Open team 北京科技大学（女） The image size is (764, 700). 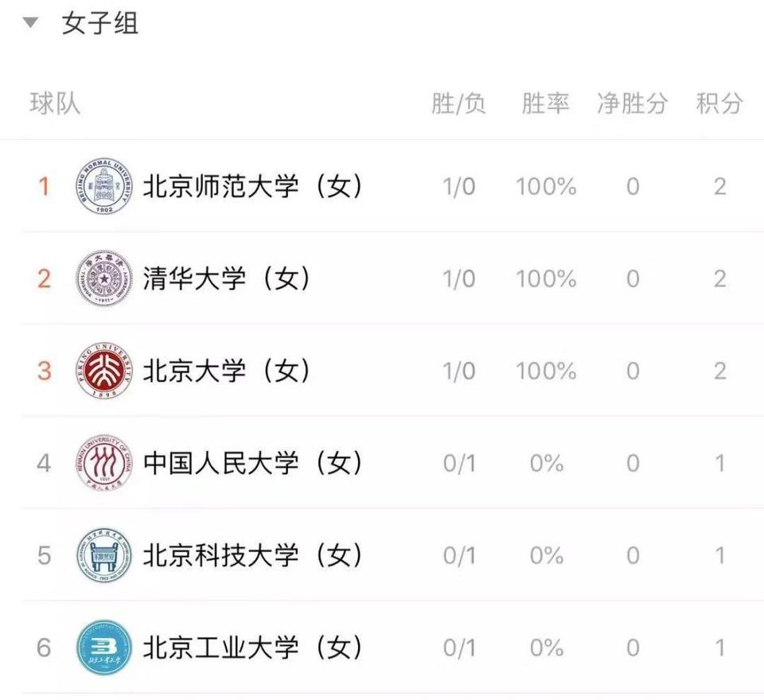tap(253, 555)
